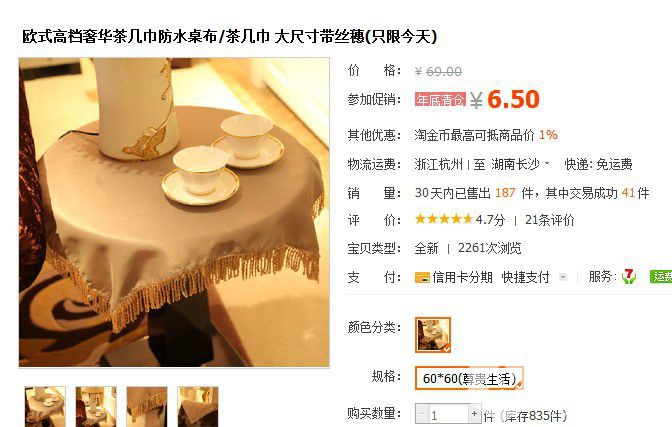Click the 信用卡分期 installment link
Screen dimensions: 672x427
[x=462, y=277]
